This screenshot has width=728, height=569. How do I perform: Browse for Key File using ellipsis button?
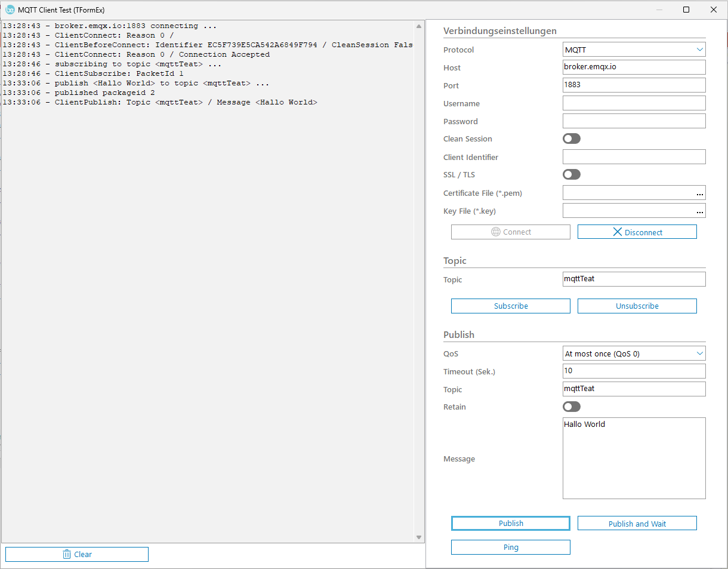click(x=699, y=211)
